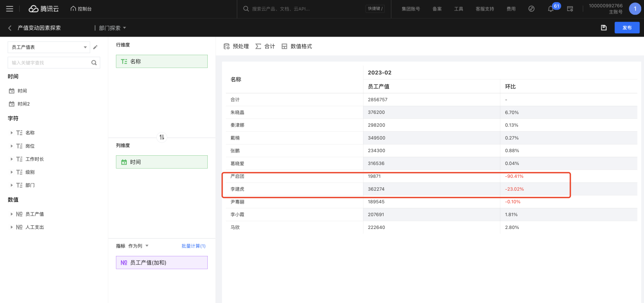This screenshot has width=644, height=303.
Task: Click 李小霞 ratio 1.81%
Action: [511, 214]
